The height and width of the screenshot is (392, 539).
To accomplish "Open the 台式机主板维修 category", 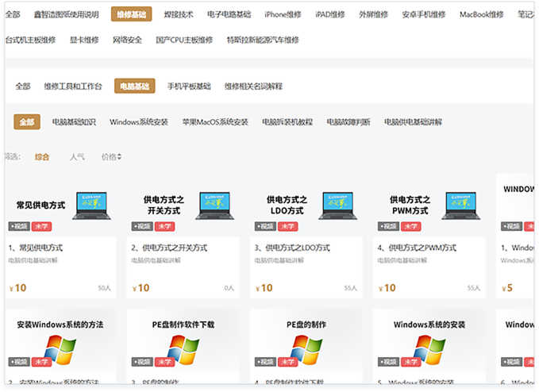I will tap(31, 40).
